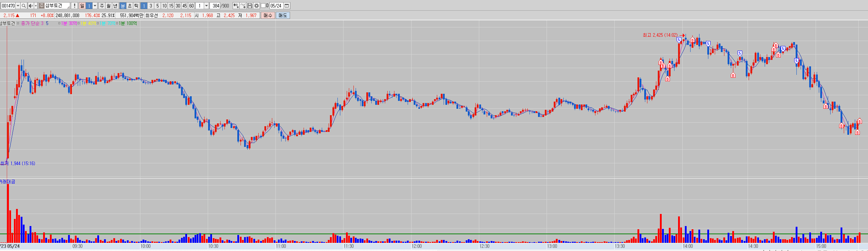The width and height of the screenshot is (868, 251).
Task: Click the +8.80% change rate value
Action: click(x=47, y=15)
